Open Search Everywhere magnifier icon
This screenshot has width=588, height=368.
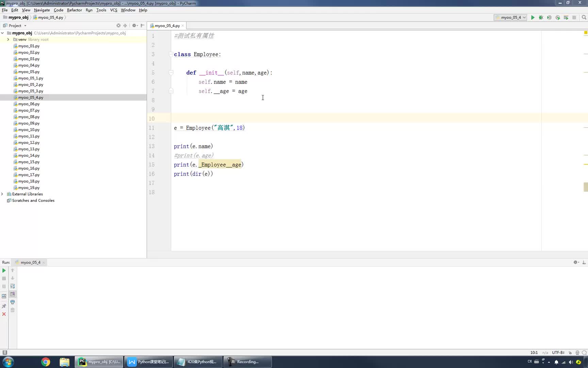click(x=584, y=17)
